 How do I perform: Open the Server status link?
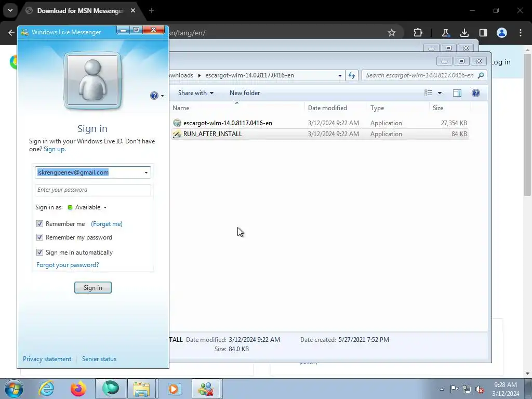pos(99,359)
